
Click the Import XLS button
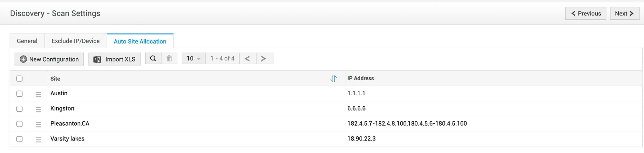[114, 59]
